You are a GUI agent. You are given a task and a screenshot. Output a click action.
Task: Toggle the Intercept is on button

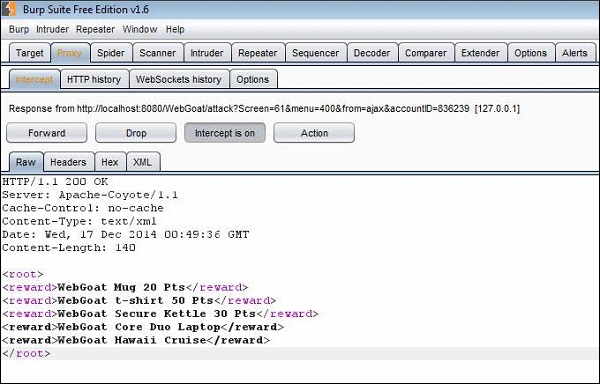click(225, 133)
